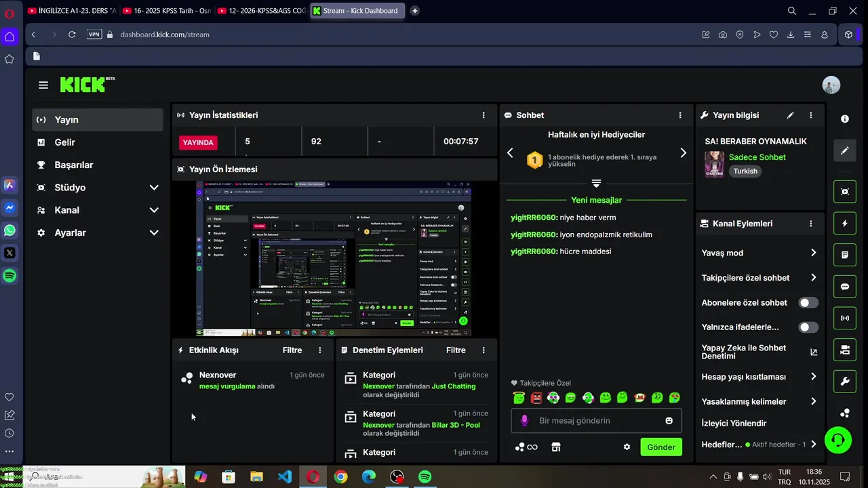Click the red angry emote
This screenshot has width=868, height=488.
536,398
